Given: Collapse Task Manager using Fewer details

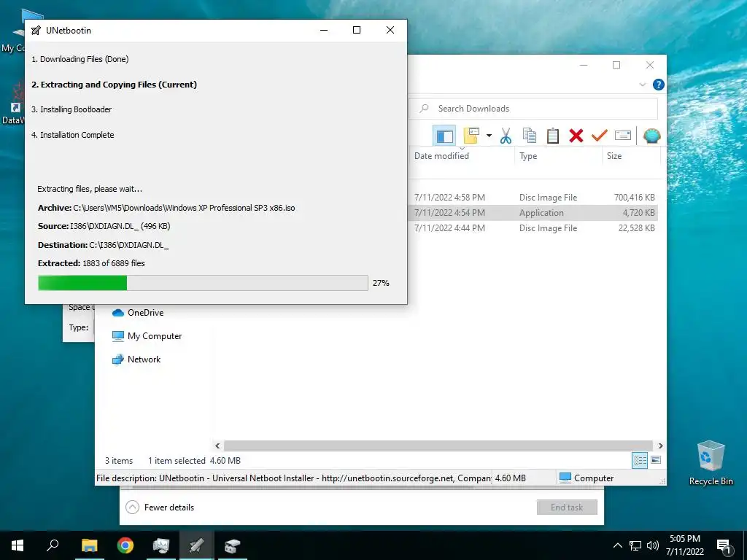Looking at the screenshot, I should click(x=160, y=507).
